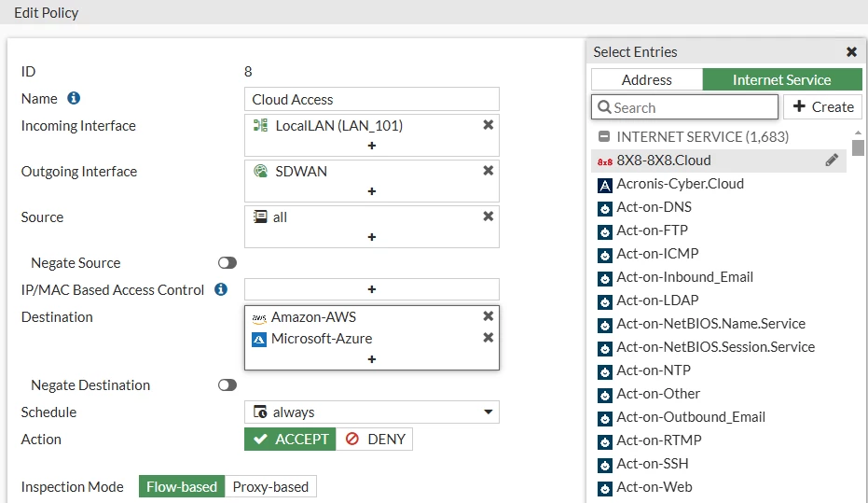Click the entries list scrollbar thumb
The height and width of the screenshot is (503, 868).
click(x=858, y=147)
